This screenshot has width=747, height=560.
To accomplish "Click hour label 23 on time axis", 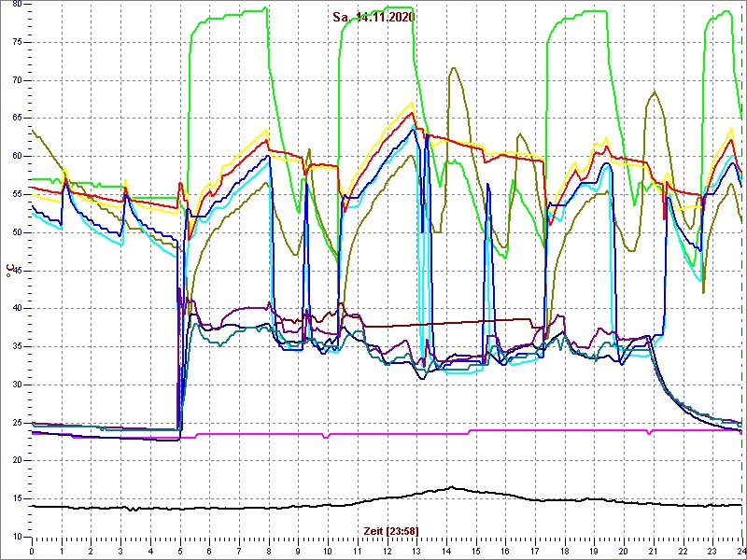I will pyautogui.click(x=712, y=551).
